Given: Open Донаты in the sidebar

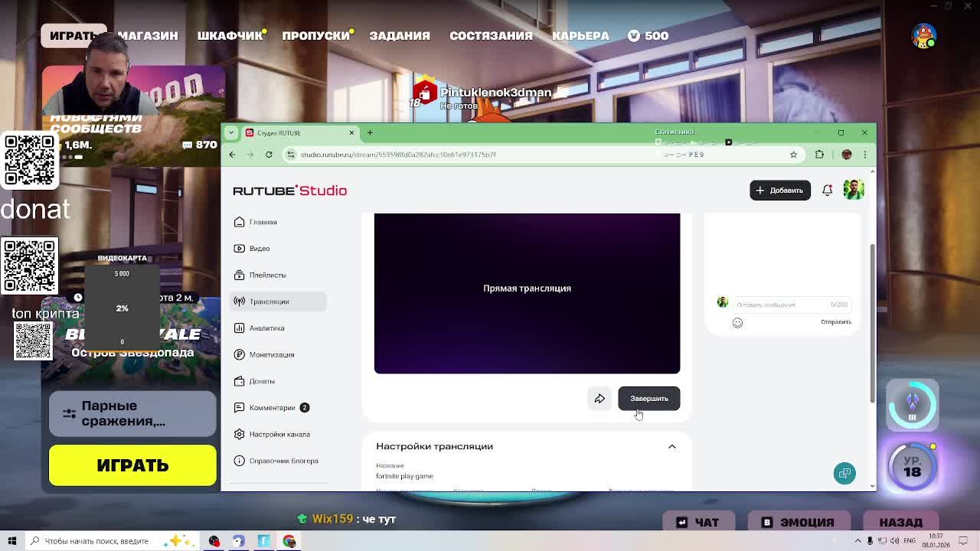Looking at the screenshot, I should pyautogui.click(x=278, y=381).
